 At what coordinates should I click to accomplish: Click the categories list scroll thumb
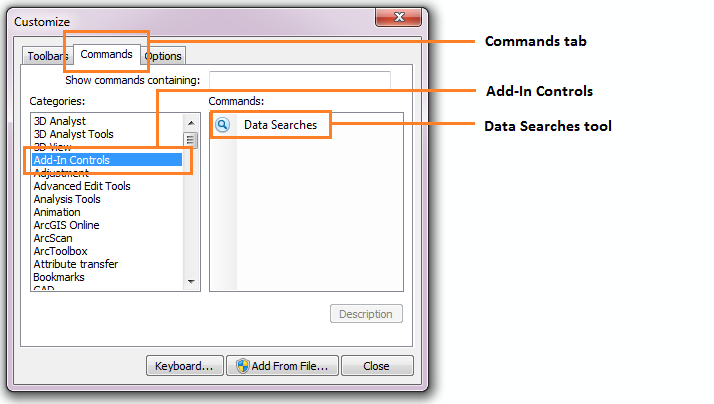pyautogui.click(x=190, y=140)
